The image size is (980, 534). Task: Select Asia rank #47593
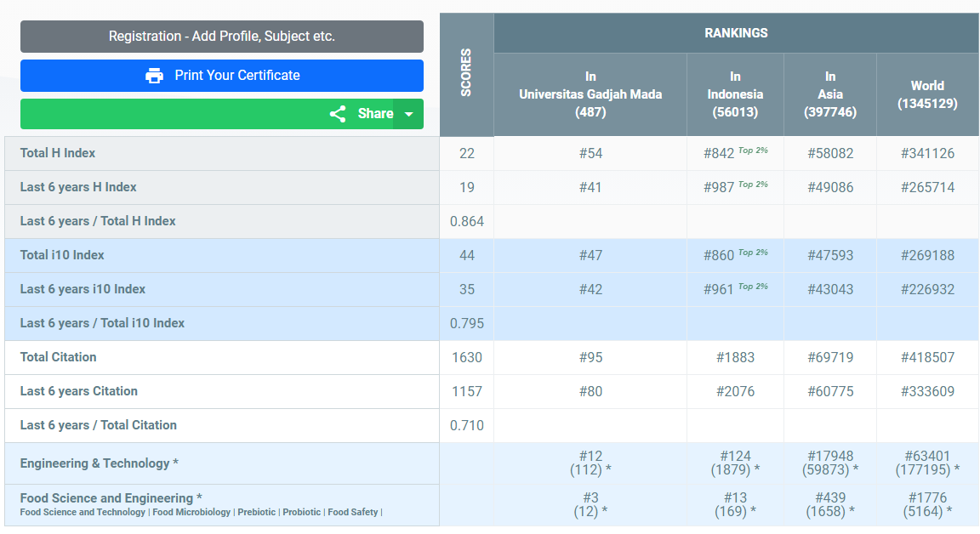830,255
